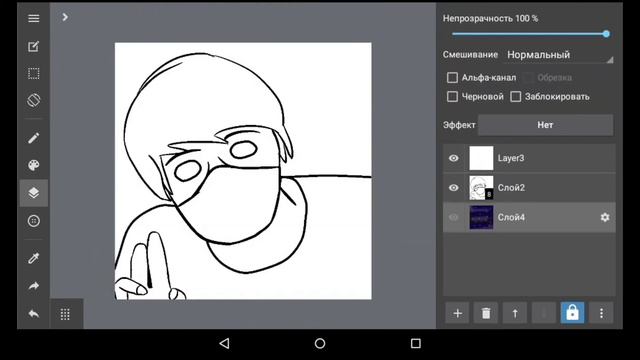Hide the Layer3 layer
This screenshot has width=640, height=360.
(x=453, y=158)
